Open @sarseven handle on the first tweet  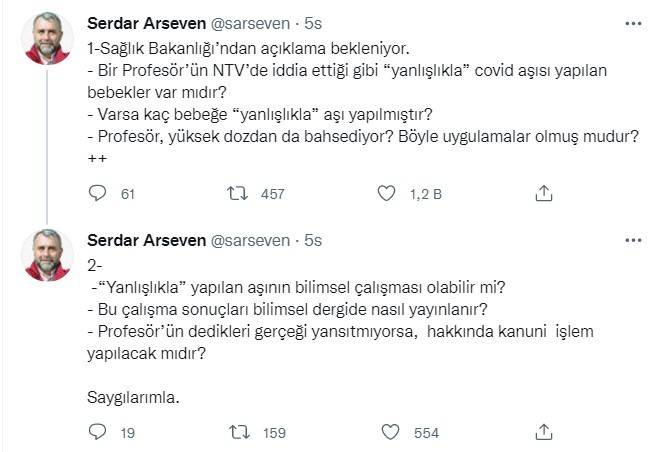pyautogui.click(x=250, y=23)
